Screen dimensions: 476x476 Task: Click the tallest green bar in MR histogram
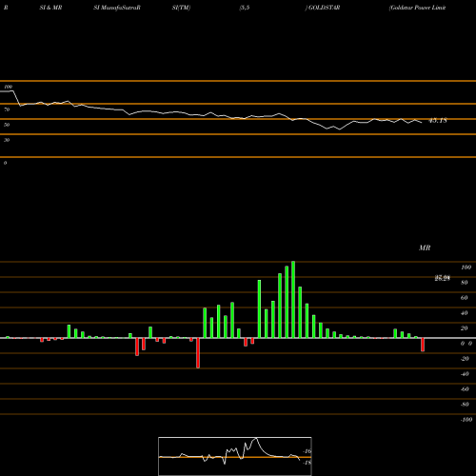pos(293,300)
